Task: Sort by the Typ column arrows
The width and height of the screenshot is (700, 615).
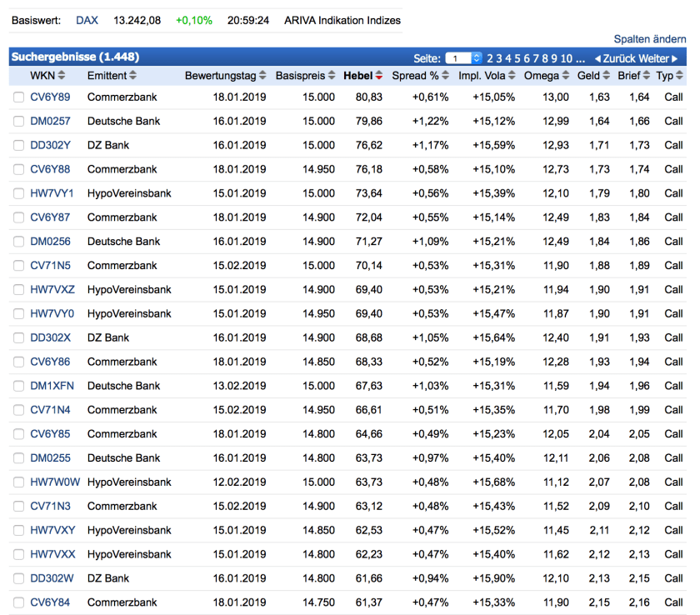Action: coord(680,76)
